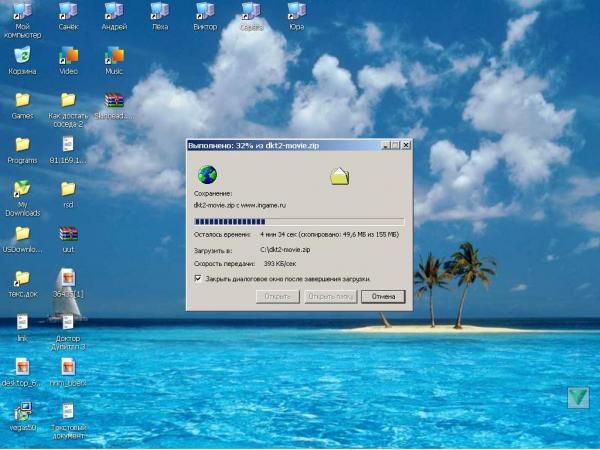Viewport: 600px width, 450px height.
Task: Close the download dialog window
Action: tap(406, 145)
